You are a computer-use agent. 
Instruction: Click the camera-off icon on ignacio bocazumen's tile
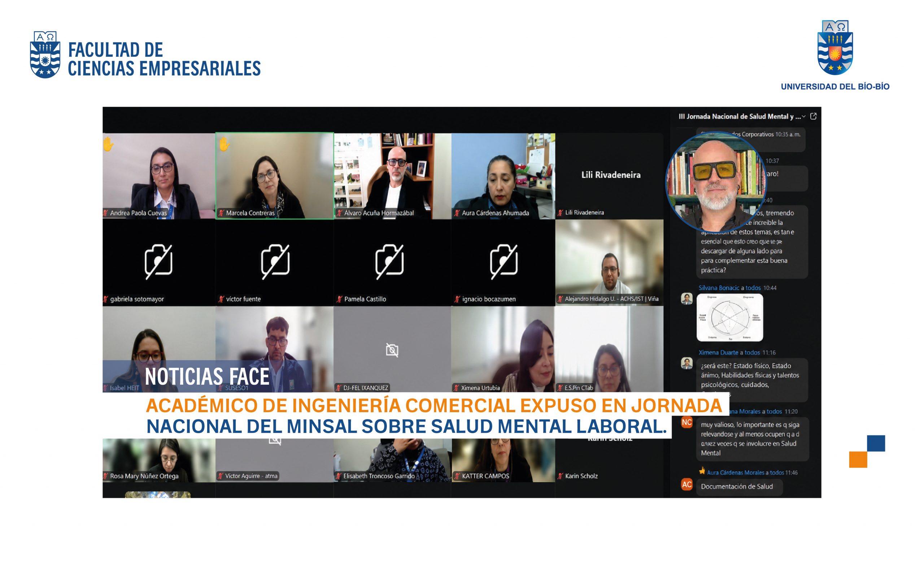(504, 262)
